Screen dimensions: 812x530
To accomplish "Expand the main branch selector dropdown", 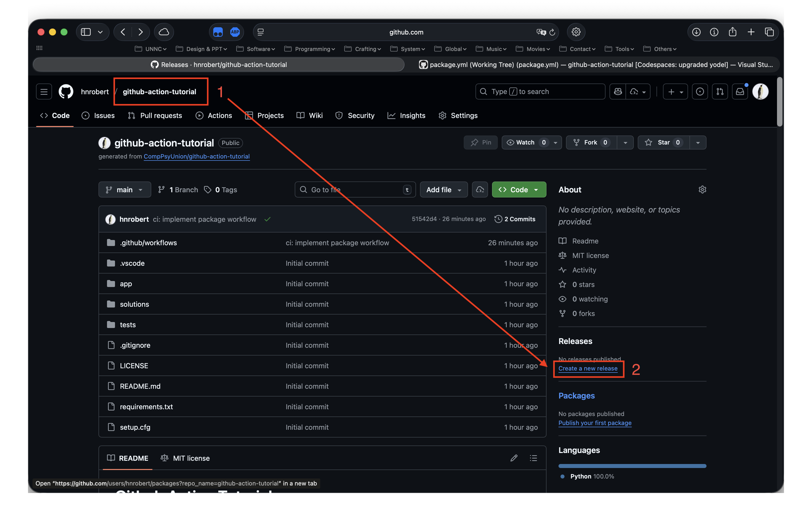I will point(124,189).
